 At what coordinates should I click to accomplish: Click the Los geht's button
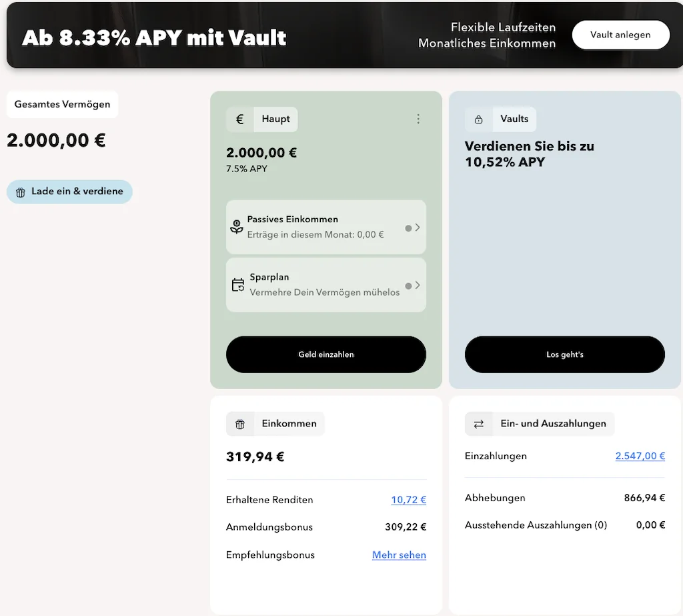[x=564, y=354]
